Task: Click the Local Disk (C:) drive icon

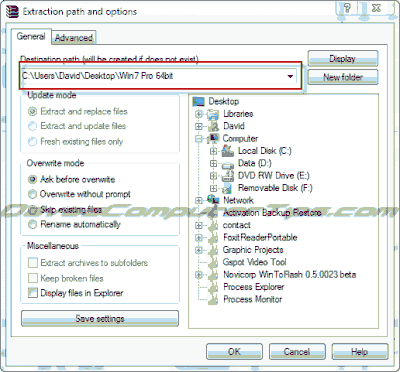Action: (228, 151)
